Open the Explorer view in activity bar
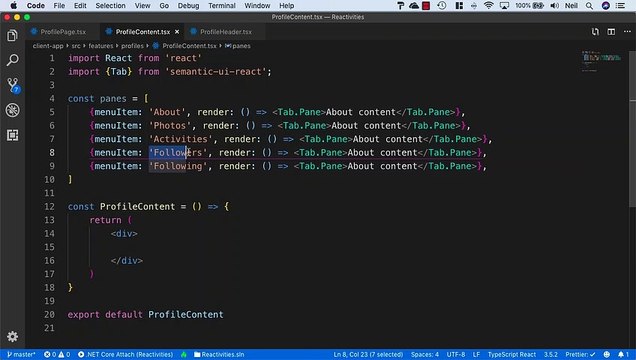The width and height of the screenshot is (636, 360). (13, 36)
